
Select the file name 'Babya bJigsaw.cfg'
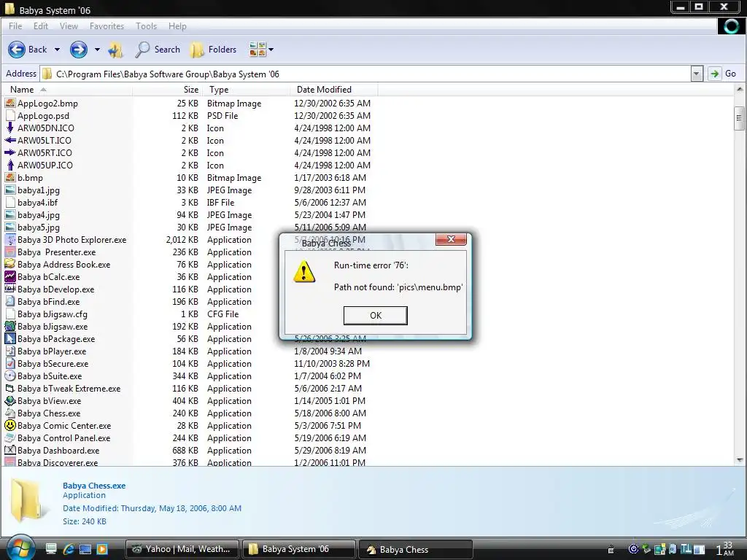[x=53, y=314]
